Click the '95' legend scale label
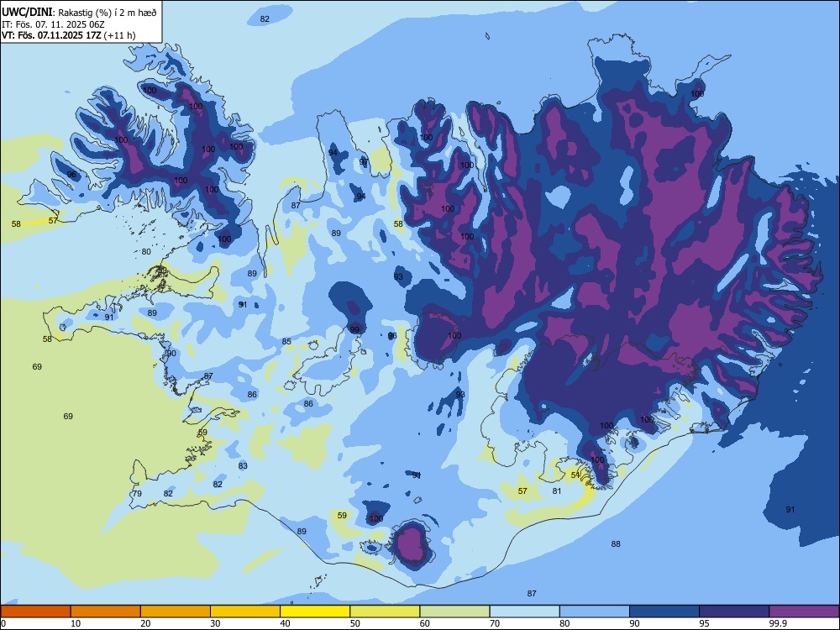Viewport: 840px width, 630px height. [x=704, y=623]
